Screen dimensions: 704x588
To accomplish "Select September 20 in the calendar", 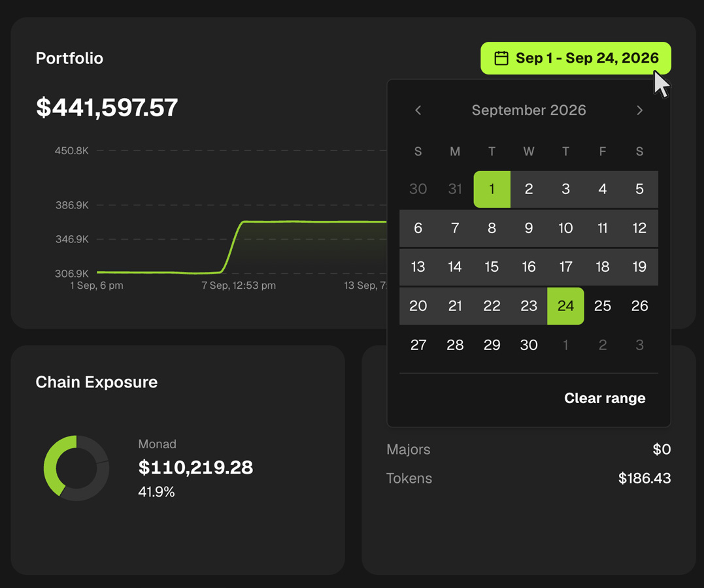I will pyautogui.click(x=418, y=306).
